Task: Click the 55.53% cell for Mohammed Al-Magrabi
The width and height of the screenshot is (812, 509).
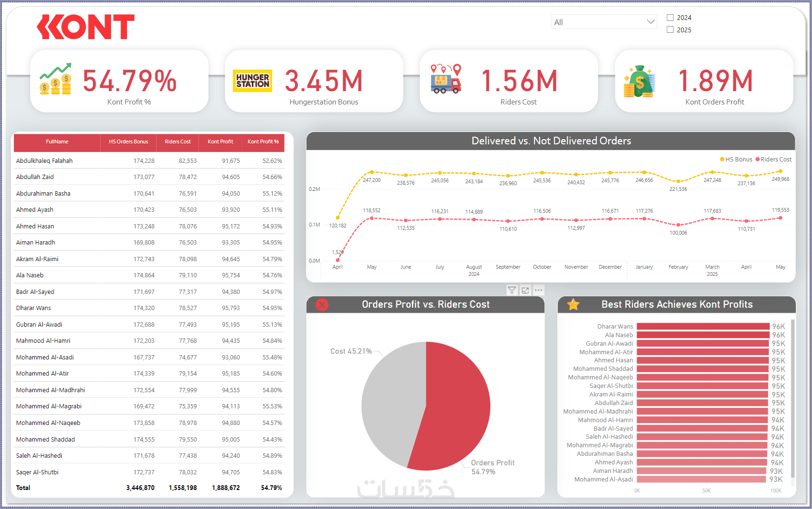Action: click(x=272, y=406)
